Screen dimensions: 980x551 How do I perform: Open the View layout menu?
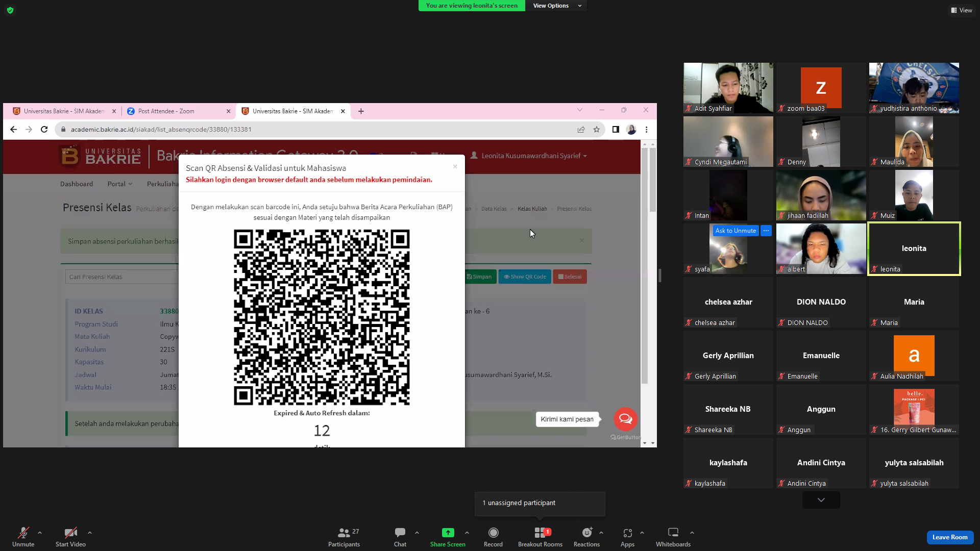tap(962, 10)
